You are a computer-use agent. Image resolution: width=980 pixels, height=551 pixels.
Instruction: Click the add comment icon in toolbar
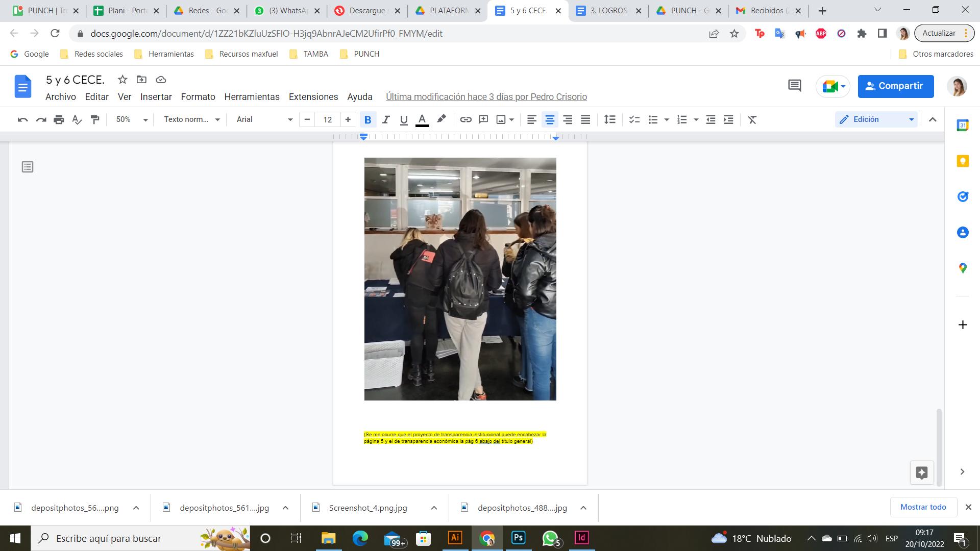click(x=483, y=119)
